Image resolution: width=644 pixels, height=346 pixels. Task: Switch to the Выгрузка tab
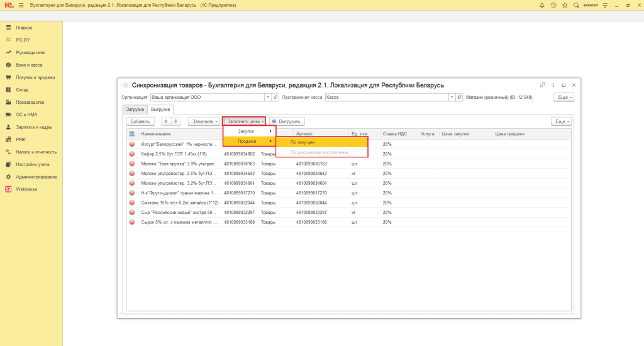(160, 109)
